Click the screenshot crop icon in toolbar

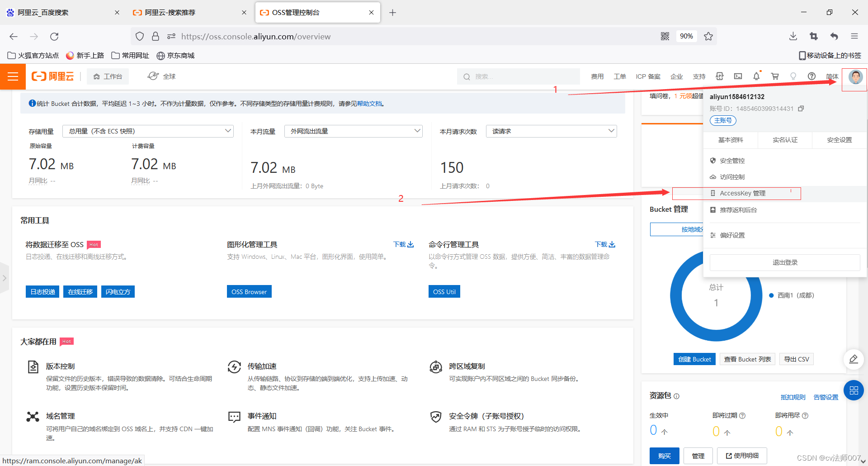(x=814, y=36)
